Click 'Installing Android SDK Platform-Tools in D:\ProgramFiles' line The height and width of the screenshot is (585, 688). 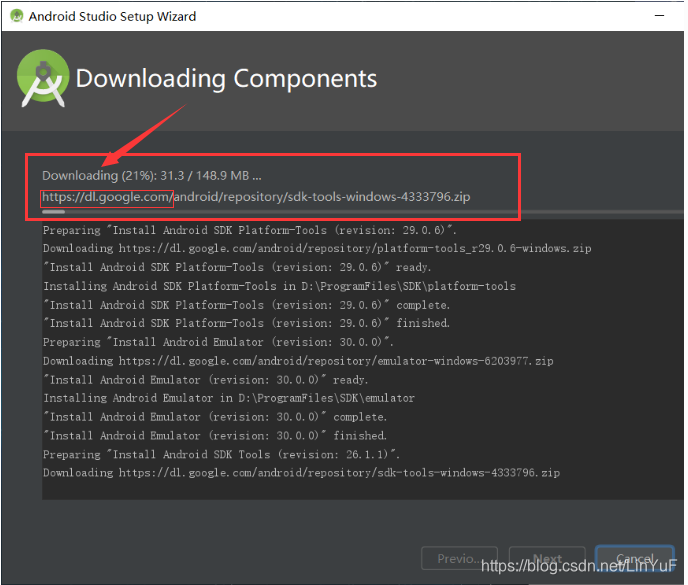[x=280, y=286]
